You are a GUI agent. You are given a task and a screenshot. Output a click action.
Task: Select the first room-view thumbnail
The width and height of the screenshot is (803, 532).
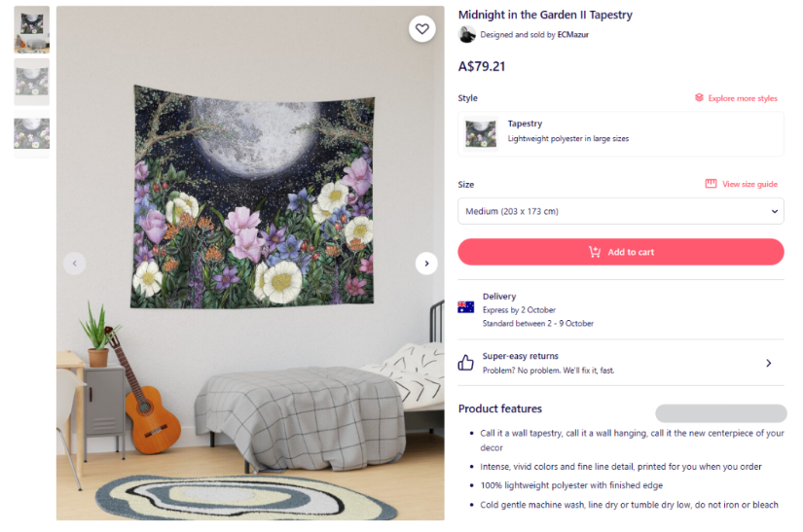[x=32, y=30]
